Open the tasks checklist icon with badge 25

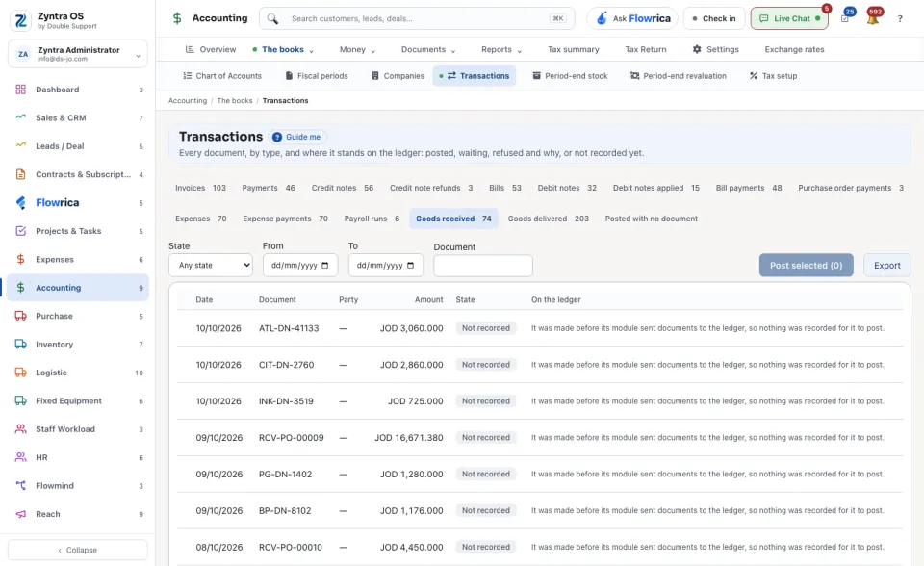click(845, 19)
